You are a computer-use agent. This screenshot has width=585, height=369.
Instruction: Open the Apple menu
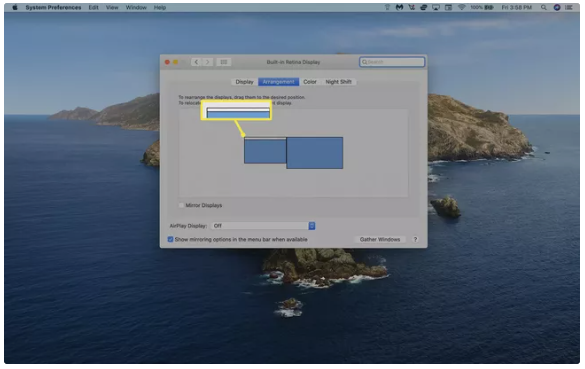pyautogui.click(x=15, y=7)
